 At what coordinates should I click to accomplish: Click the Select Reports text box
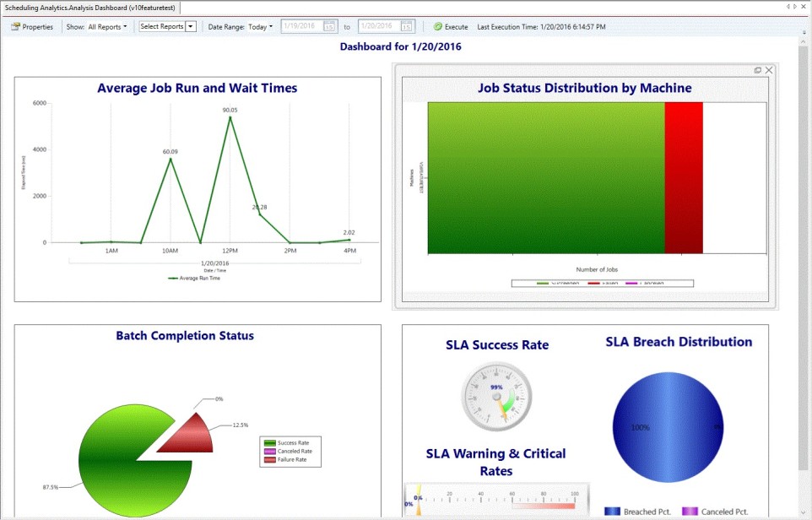[x=162, y=26]
